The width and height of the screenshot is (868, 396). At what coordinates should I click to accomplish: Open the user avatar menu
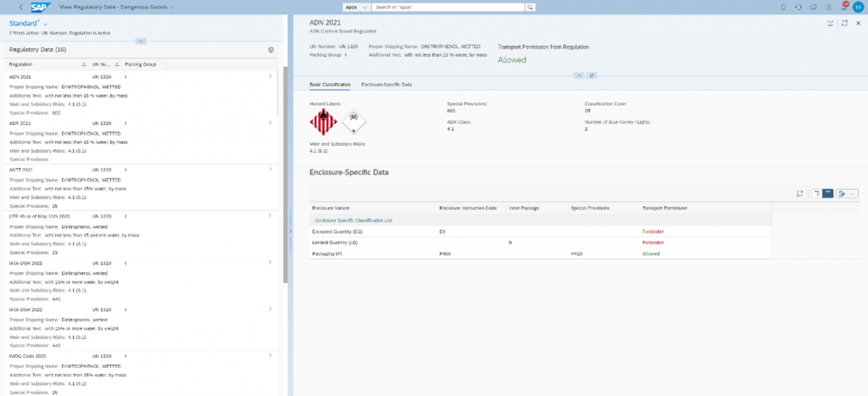pyautogui.click(x=858, y=7)
